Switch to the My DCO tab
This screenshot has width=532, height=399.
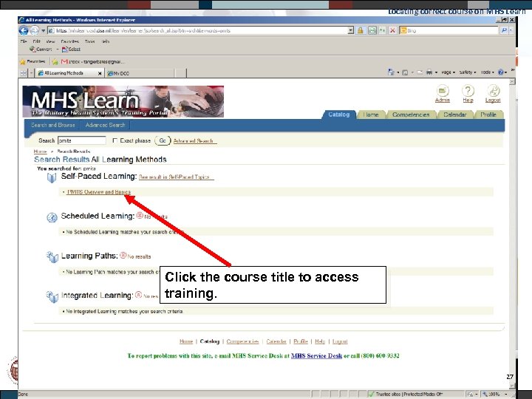(140, 73)
